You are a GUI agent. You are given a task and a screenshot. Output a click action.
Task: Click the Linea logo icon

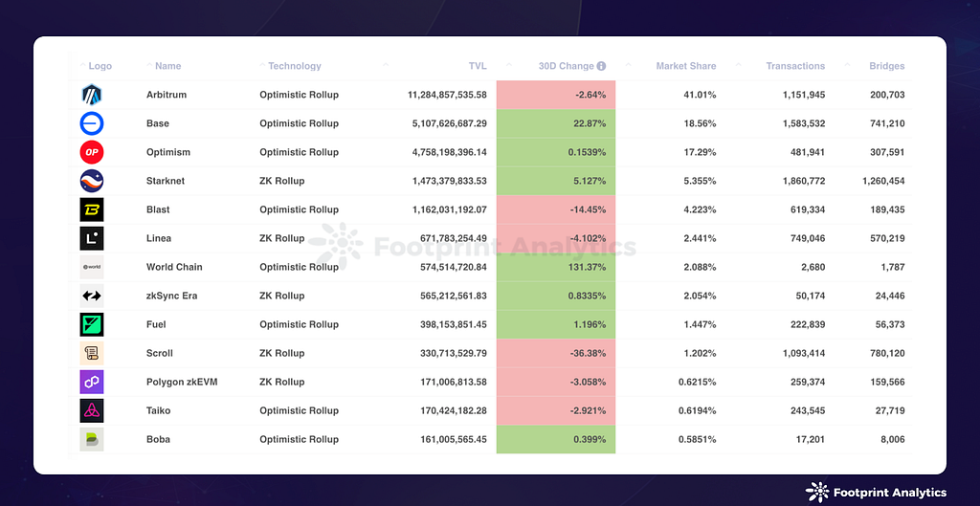(92, 238)
